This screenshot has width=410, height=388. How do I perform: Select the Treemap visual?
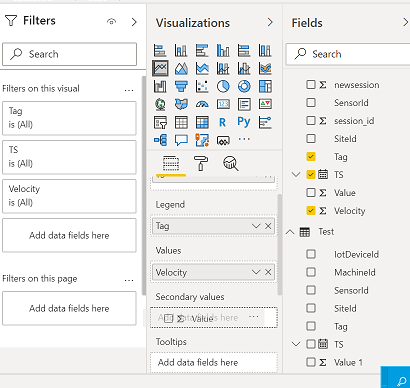click(x=265, y=86)
